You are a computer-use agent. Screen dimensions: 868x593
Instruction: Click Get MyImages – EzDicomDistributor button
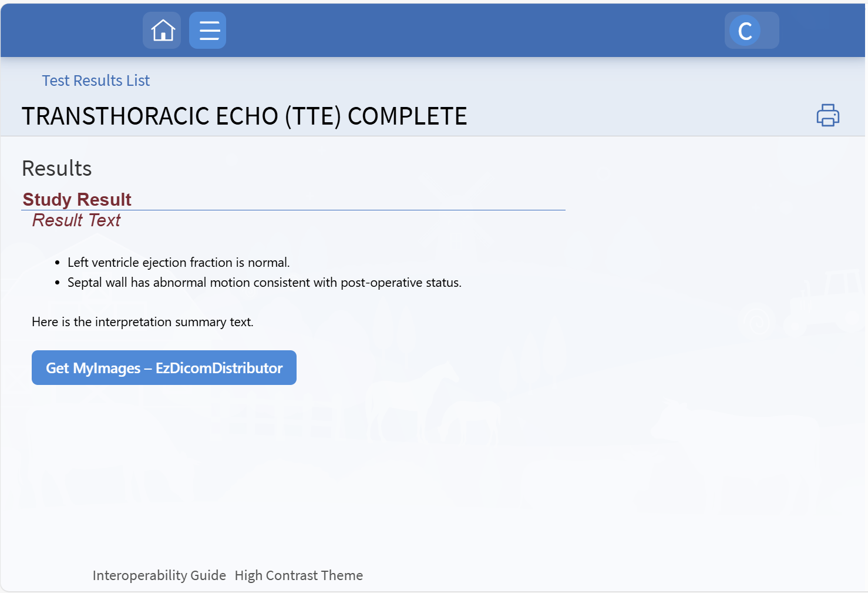tap(164, 368)
